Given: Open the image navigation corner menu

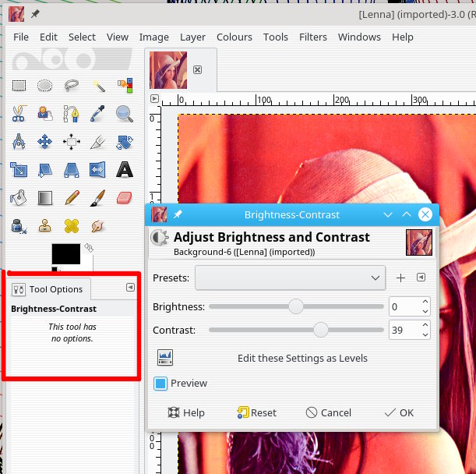Looking at the screenshot, I should tap(154, 99).
